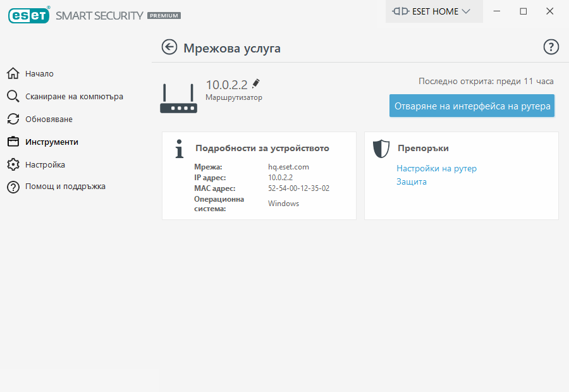
Task: Click the refresh icon beside Обновяване
Action: [x=13, y=119]
